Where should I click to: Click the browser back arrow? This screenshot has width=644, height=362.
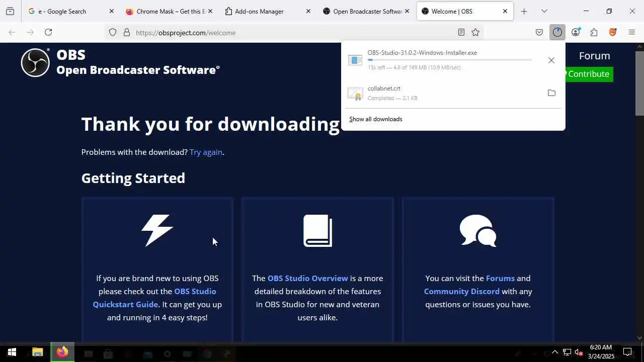[12, 32]
